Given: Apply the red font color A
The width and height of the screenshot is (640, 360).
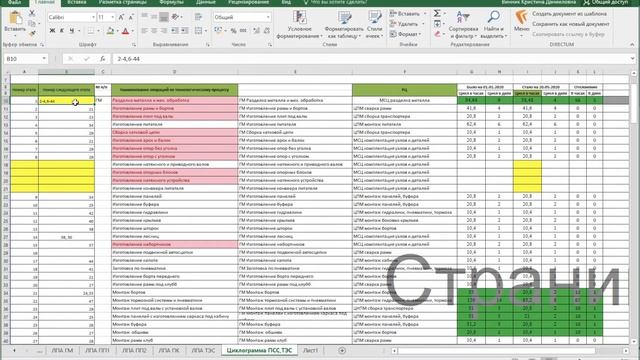Looking at the screenshot, I should coord(125,31).
